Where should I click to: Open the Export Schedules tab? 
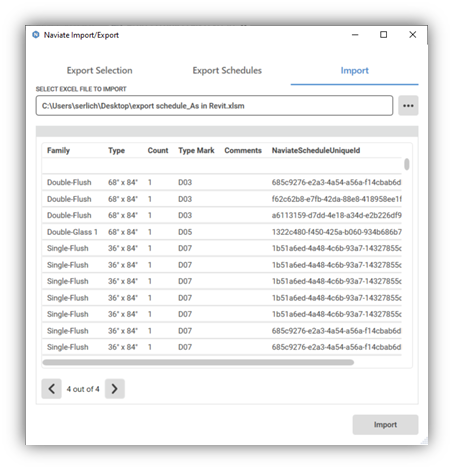(227, 70)
